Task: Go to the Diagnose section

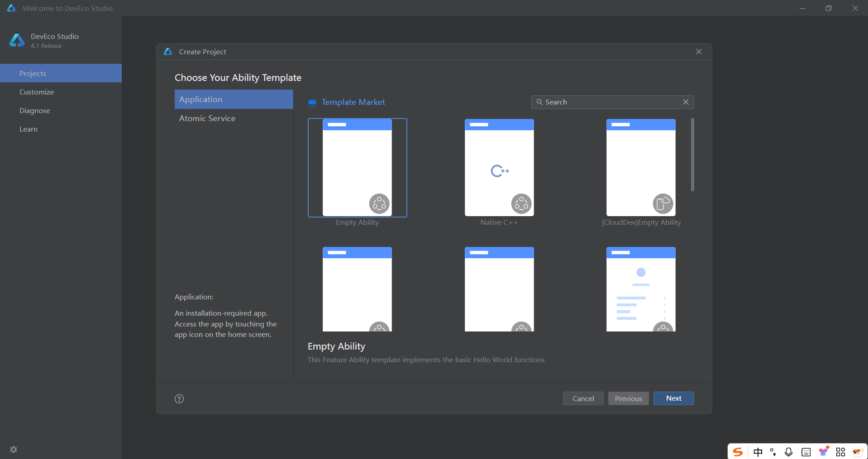Action: tap(35, 111)
